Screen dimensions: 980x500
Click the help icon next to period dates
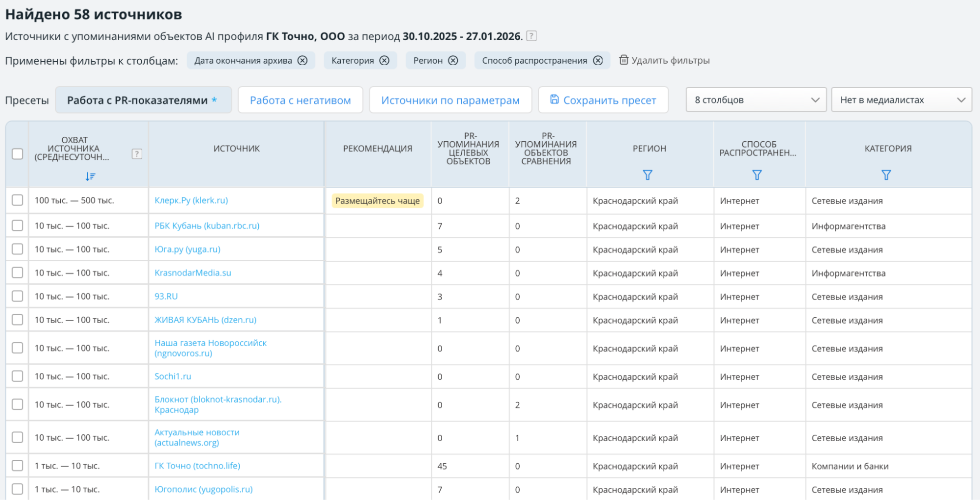click(531, 36)
